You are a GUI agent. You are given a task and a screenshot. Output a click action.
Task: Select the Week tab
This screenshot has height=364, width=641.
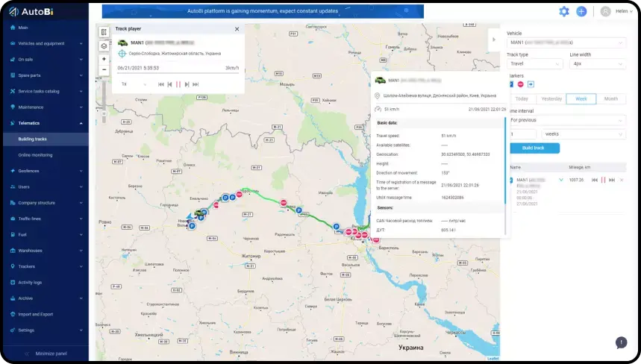[581, 99]
